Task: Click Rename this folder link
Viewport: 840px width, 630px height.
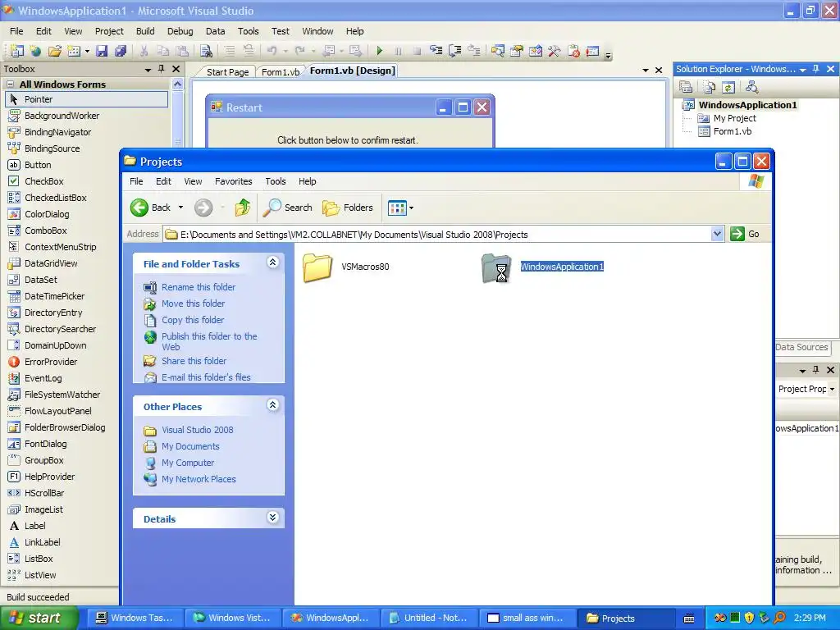Action: (x=199, y=287)
